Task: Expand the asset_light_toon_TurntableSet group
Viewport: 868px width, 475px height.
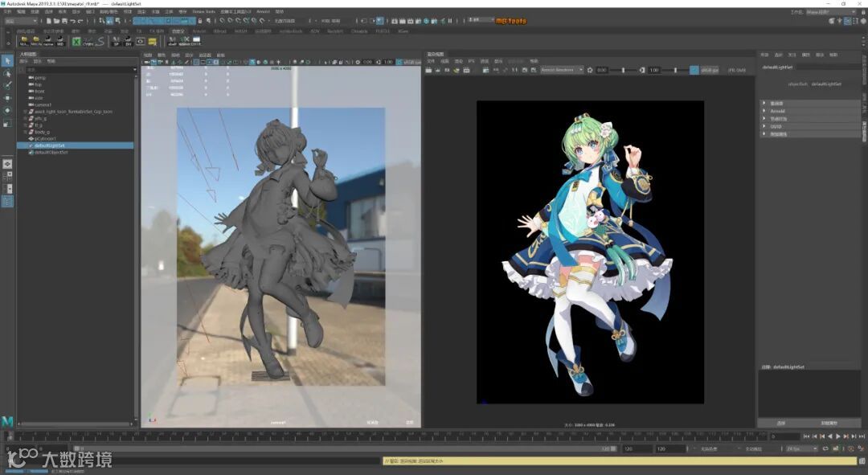Action: pyautogui.click(x=25, y=111)
